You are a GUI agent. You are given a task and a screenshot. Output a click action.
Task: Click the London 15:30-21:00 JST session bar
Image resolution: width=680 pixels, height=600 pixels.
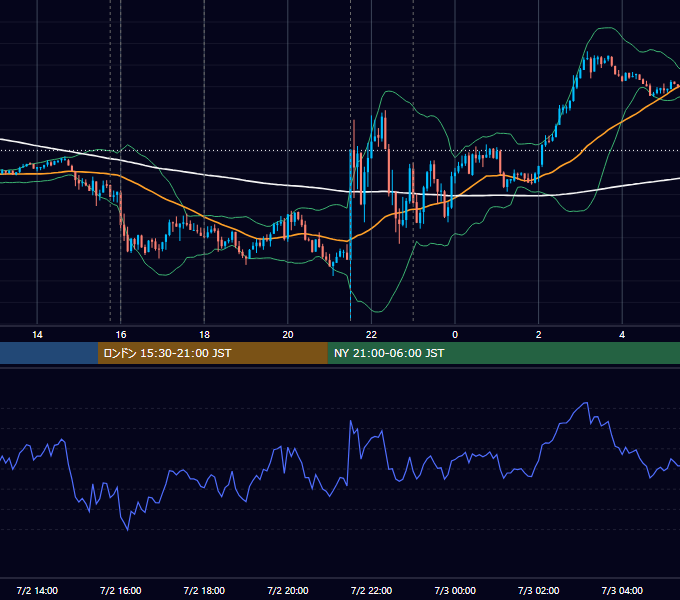(x=212, y=353)
